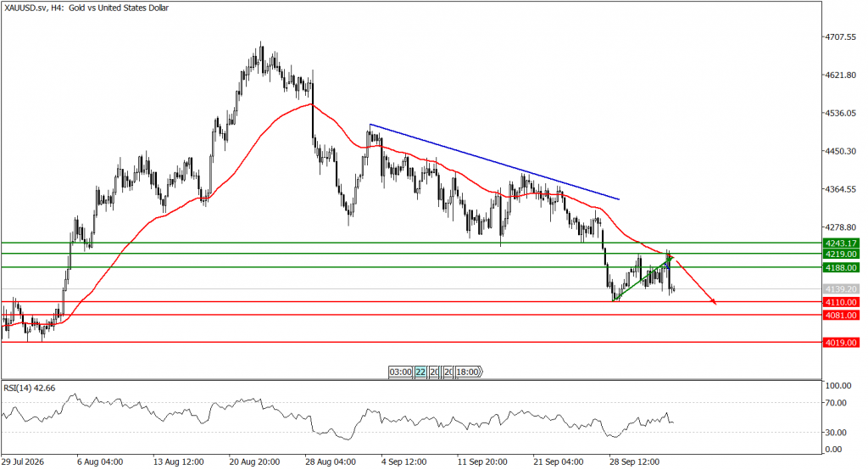Click the 4278.80 price axis value

click(x=840, y=227)
